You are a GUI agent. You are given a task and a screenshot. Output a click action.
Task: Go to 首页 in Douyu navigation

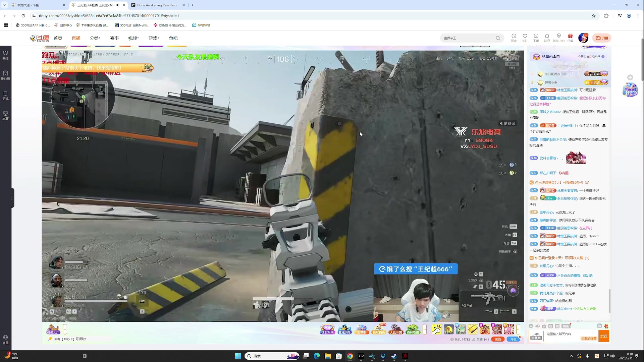[58, 38]
